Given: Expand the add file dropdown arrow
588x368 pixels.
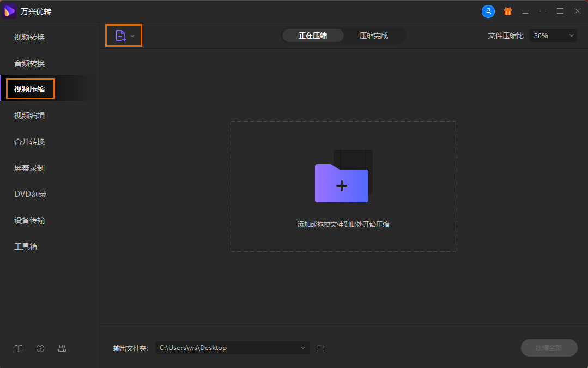Looking at the screenshot, I should [x=132, y=36].
